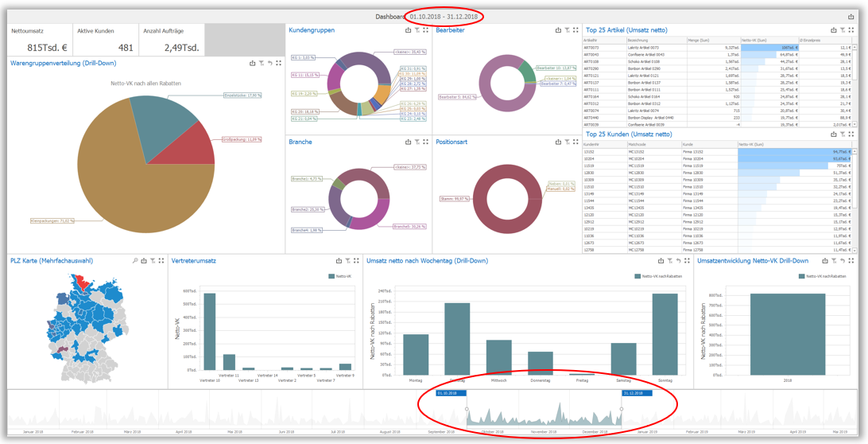Maximize the Top 25 Kunden panel
This screenshot has width=868, height=444.
pos(851,134)
